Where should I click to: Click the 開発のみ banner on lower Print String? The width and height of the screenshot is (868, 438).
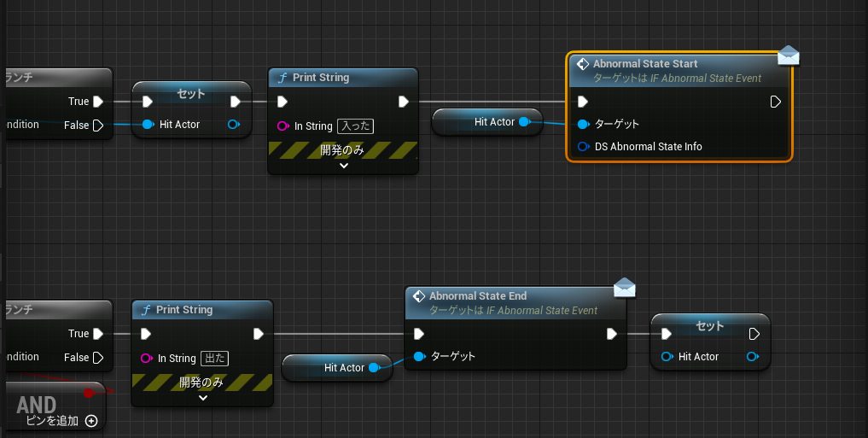[x=202, y=382]
